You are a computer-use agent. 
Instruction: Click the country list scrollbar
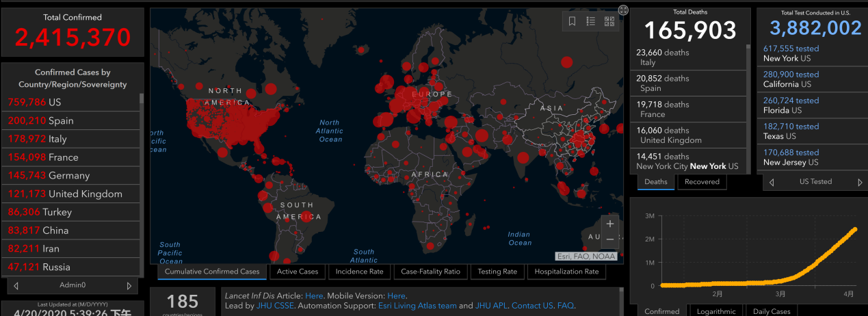pos(142,185)
